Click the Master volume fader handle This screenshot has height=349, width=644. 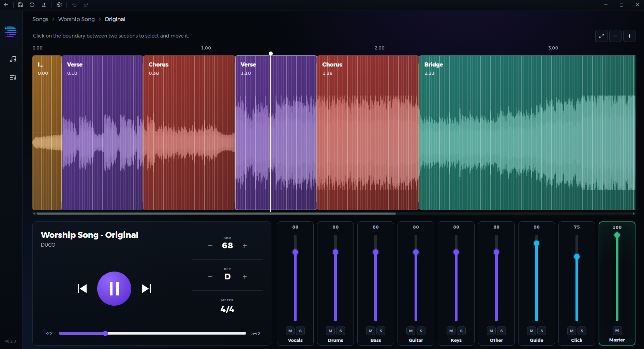[617, 235]
